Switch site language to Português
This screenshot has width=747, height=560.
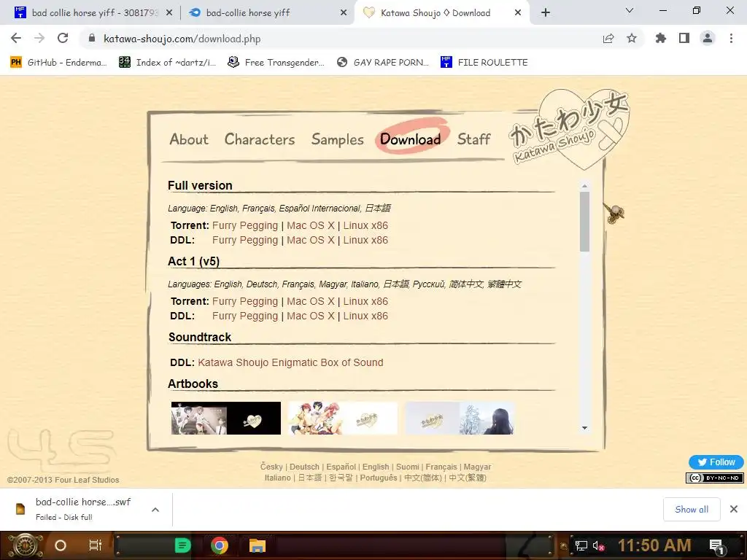(379, 478)
